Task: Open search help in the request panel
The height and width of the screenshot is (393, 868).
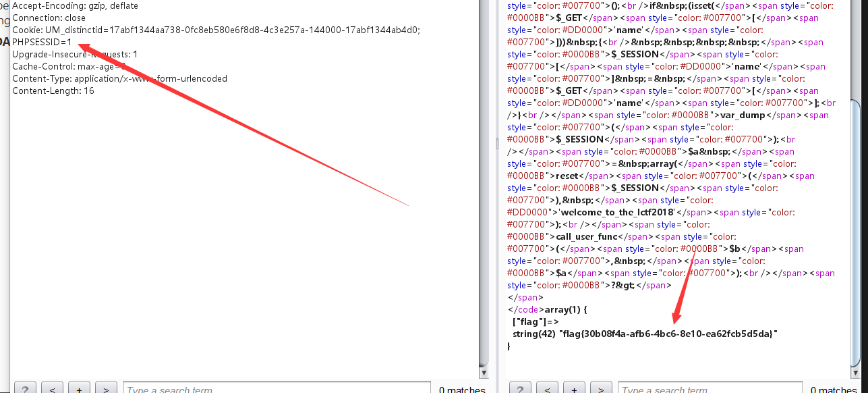Action: (25, 389)
